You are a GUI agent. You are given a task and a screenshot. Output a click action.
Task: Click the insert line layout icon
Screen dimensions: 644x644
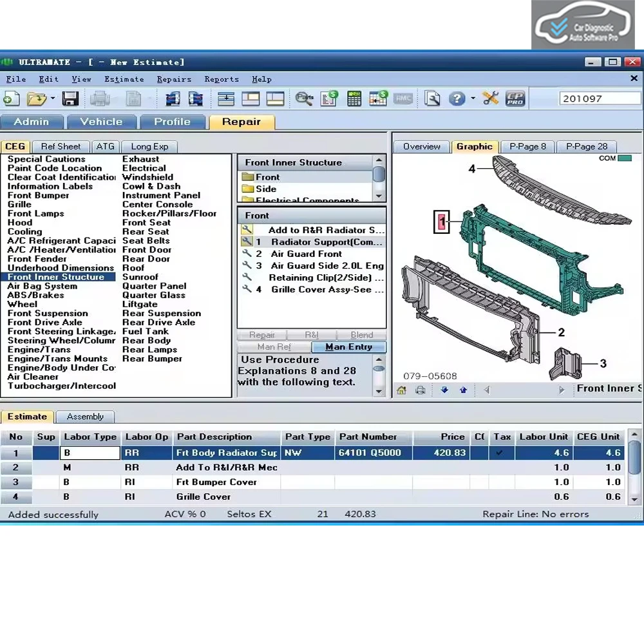226,99
